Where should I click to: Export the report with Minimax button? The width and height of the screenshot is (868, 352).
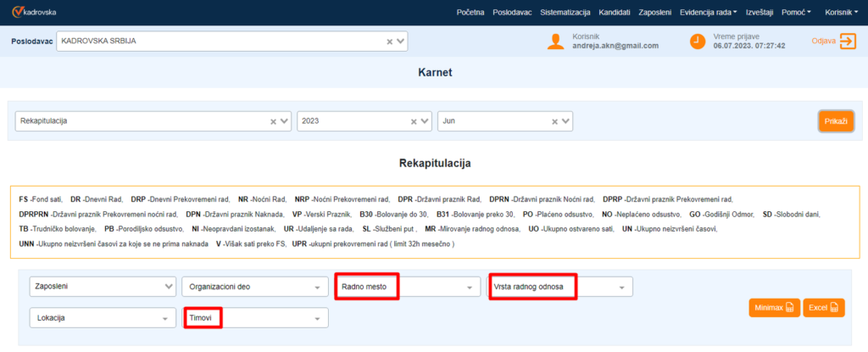click(772, 307)
